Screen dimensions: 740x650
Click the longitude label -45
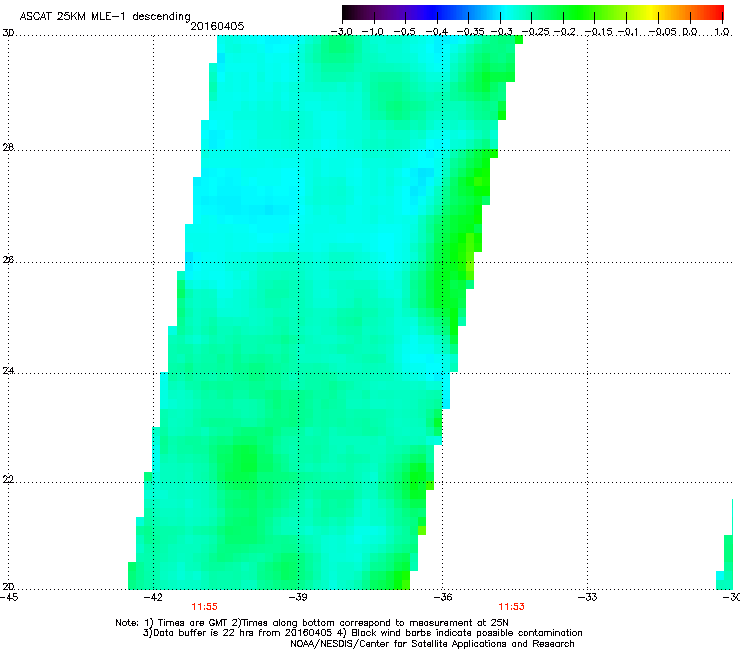pyautogui.click(x=9, y=597)
